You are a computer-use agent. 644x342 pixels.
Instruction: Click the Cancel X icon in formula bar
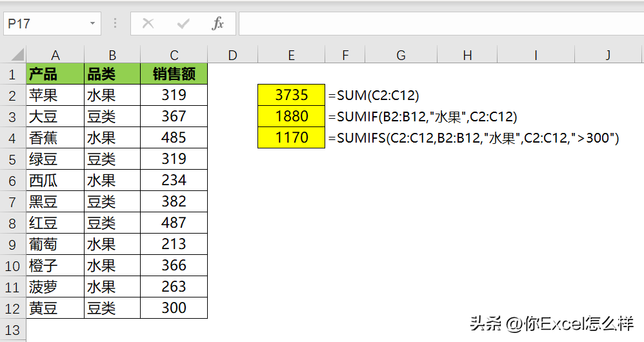click(148, 24)
